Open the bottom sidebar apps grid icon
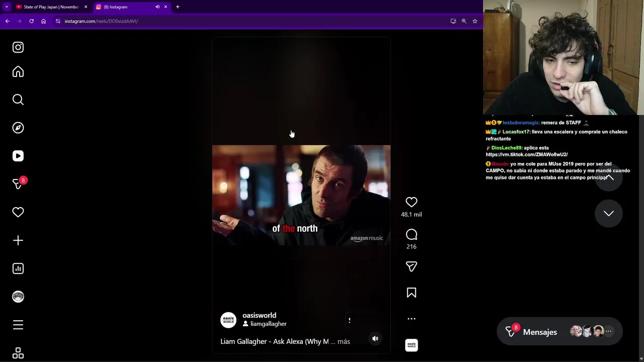Viewport: 644px width, 362px height. [18, 353]
